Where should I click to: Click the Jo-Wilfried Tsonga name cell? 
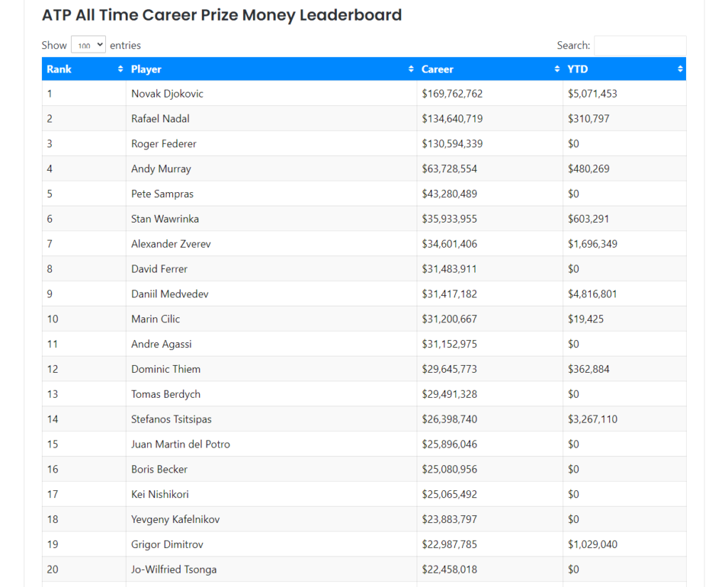[174, 569]
